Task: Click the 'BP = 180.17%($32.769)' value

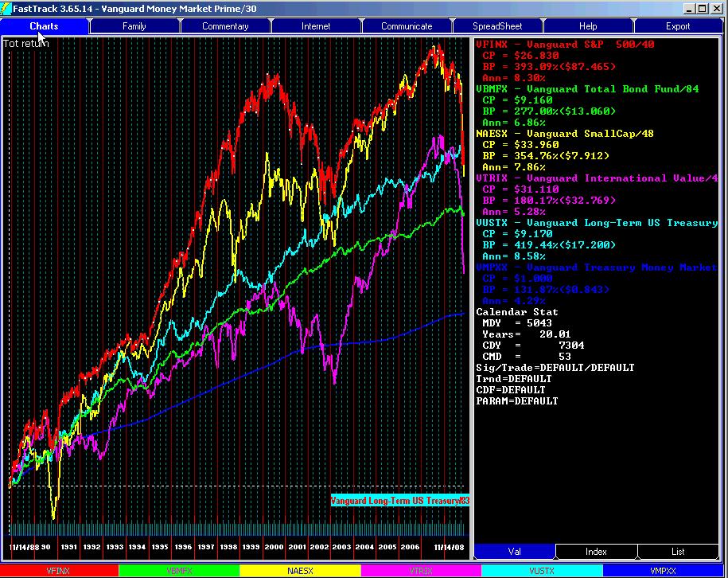Action: pyautogui.click(x=549, y=201)
